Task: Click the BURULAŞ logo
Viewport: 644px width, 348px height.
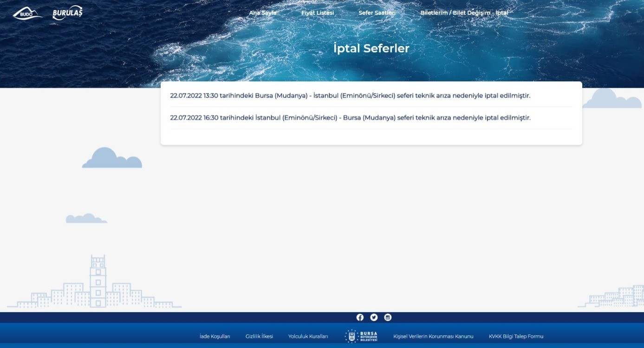Action: tap(67, 13)
